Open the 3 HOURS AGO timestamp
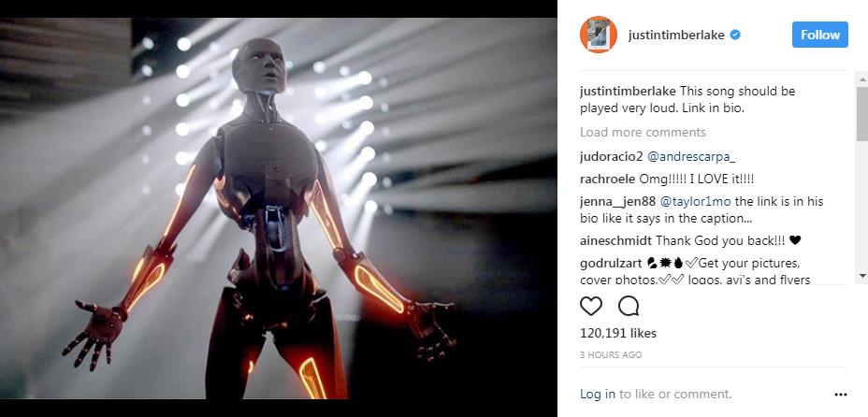The image size is (868, 417). pyautogui.click(x=611, y=355)
